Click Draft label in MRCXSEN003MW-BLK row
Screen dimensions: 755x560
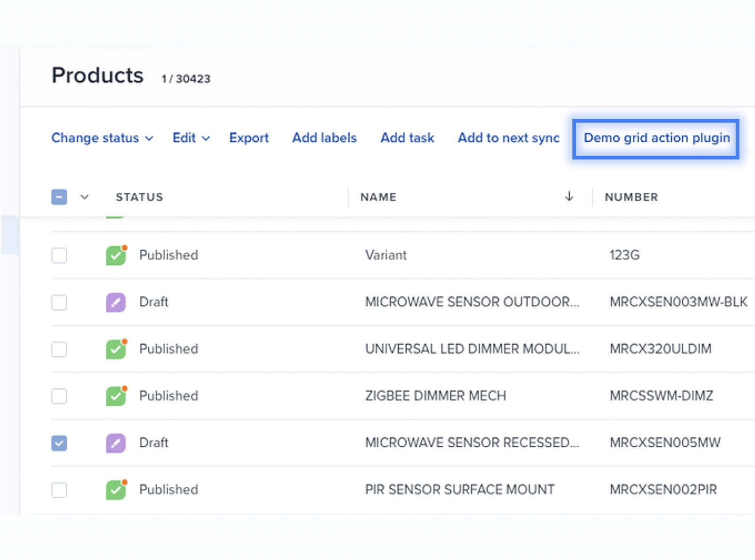pyautogui.click(x=153, y=302)
